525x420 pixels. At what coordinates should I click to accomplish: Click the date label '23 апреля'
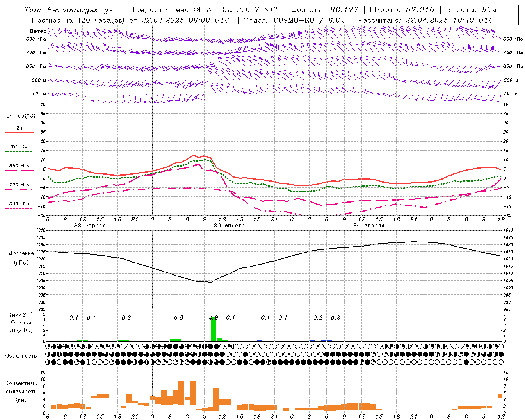coord(229,226)
